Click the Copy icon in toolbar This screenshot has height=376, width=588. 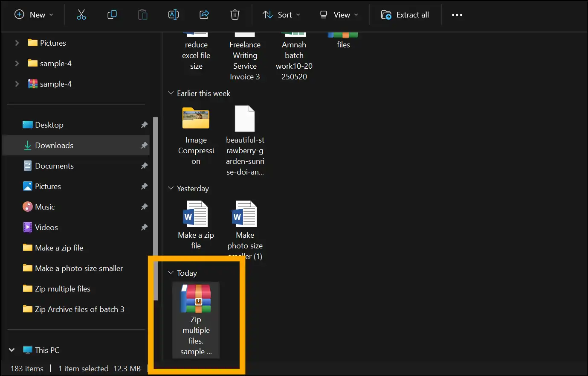tap(112, 15)
